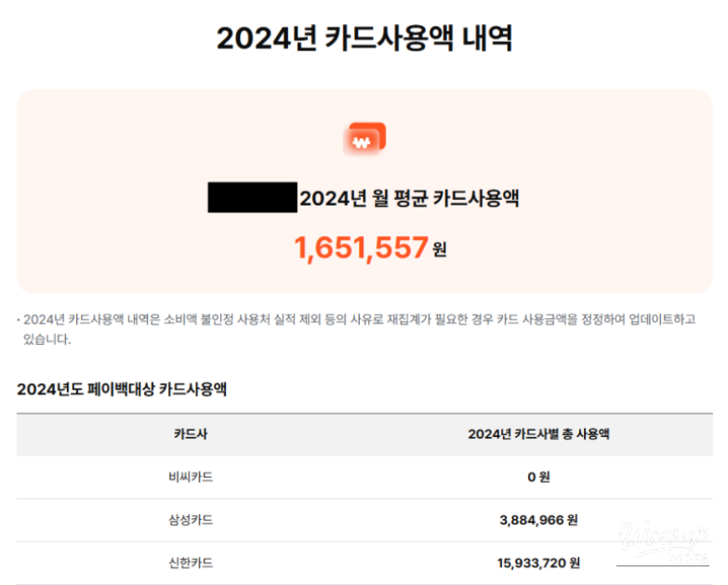Click the blacked-out name box
This screenshot has width=728, height=585.
click(252, 198)
